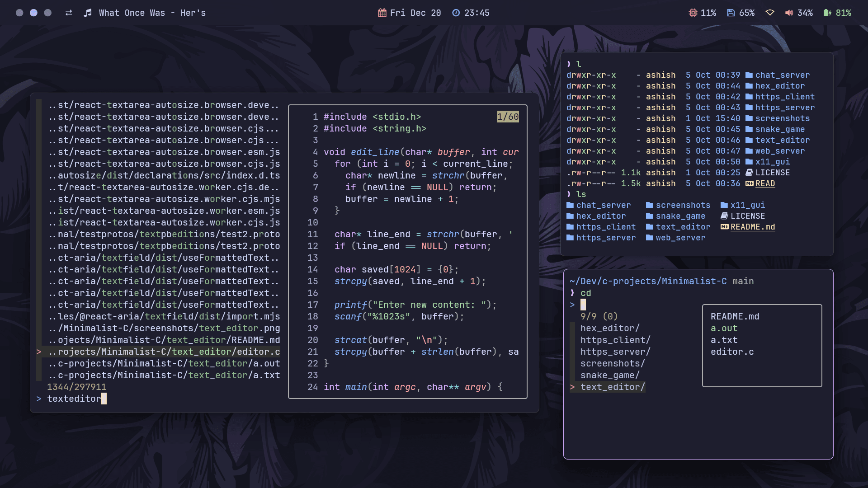Select the text_editor/ entry in directory list
This screenshot has height=488, width=868.
tap(613, 387)
